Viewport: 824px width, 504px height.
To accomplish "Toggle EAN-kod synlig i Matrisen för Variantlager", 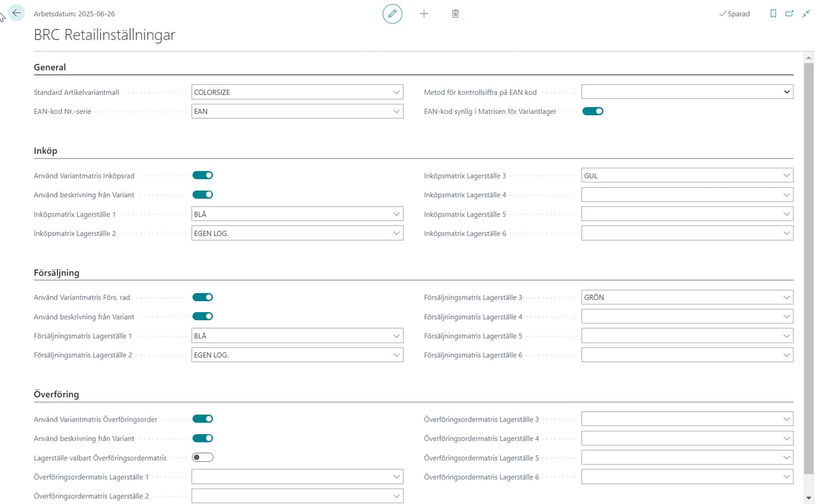I will [593, 111].
